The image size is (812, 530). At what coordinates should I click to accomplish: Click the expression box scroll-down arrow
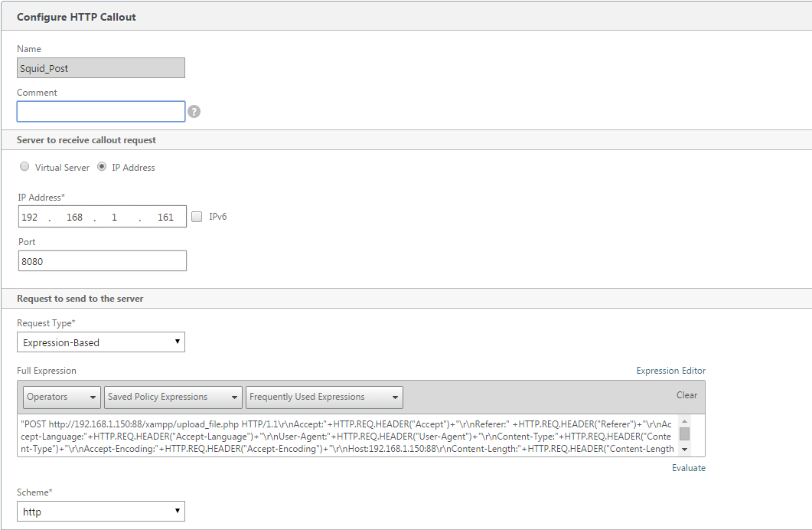click(x=684, y=450)
